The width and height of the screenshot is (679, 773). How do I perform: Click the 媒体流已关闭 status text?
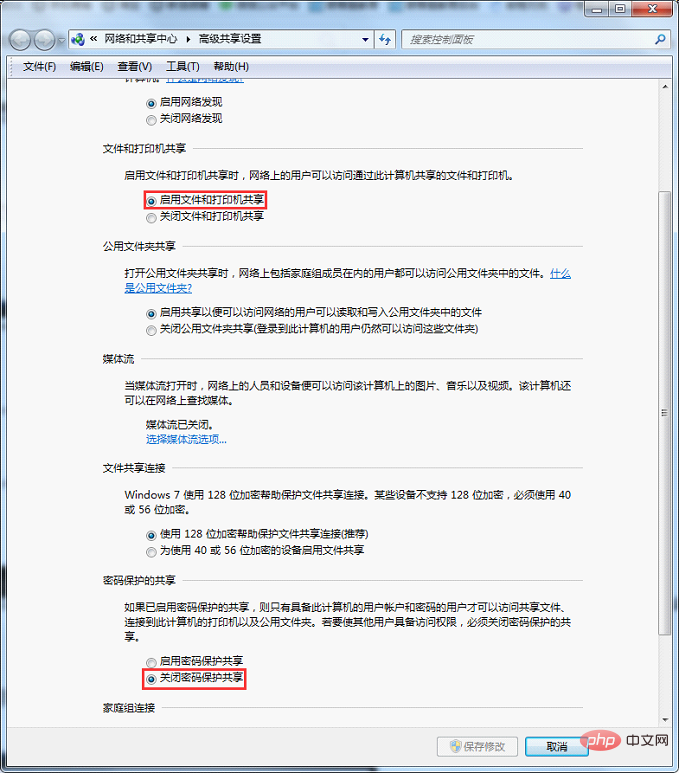pos(179,424)
